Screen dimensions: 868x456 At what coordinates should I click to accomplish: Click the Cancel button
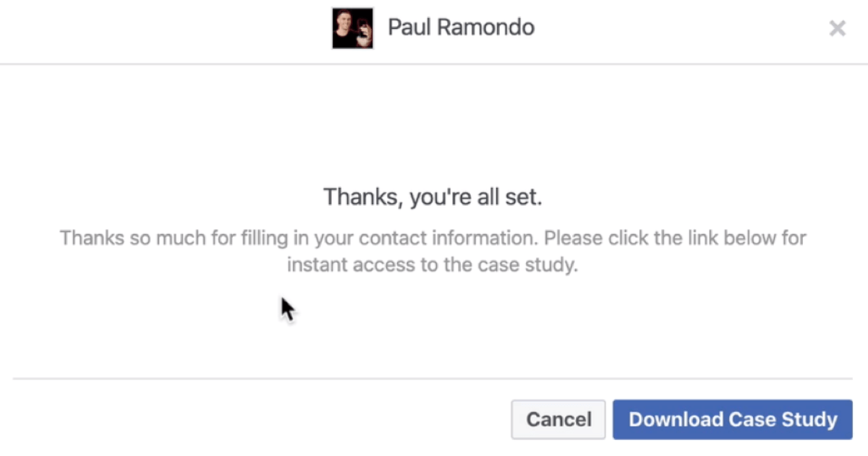(x=558, y=420)
